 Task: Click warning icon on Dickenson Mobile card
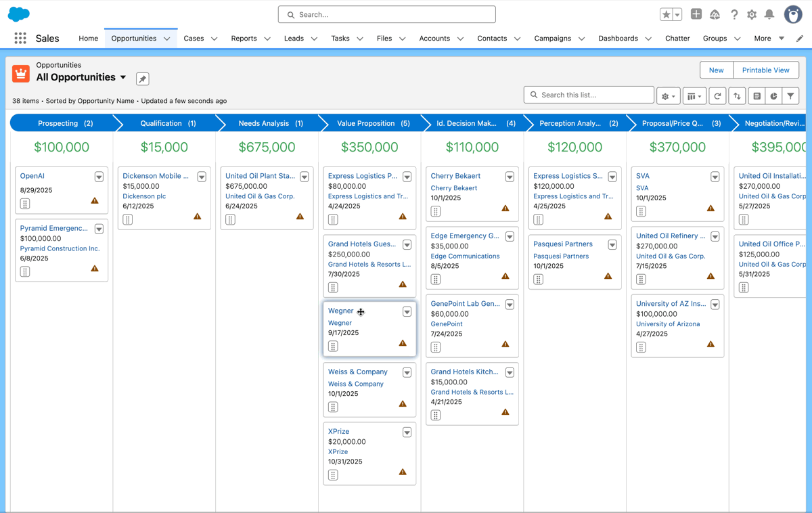198,217
